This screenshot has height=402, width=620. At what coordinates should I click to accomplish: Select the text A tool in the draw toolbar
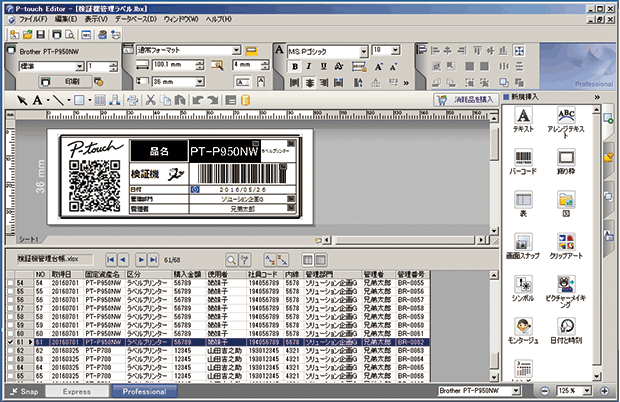pos(37,100)
